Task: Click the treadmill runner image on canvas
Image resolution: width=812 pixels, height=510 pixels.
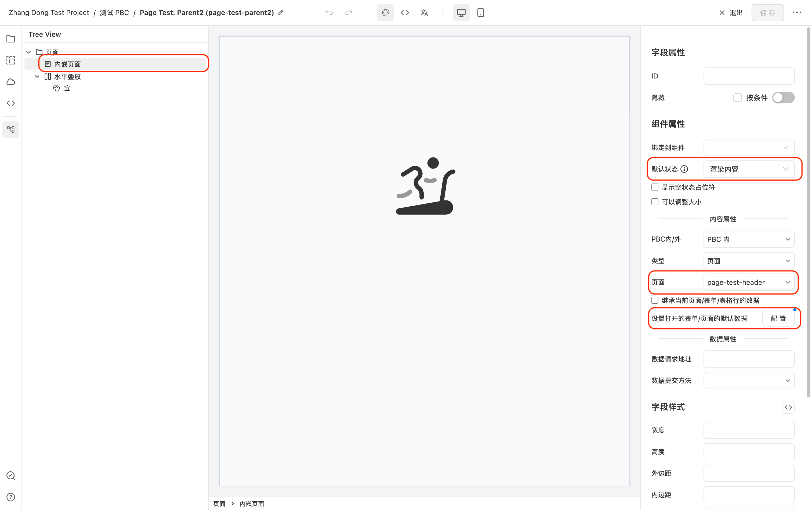Action: pos(425,185)
